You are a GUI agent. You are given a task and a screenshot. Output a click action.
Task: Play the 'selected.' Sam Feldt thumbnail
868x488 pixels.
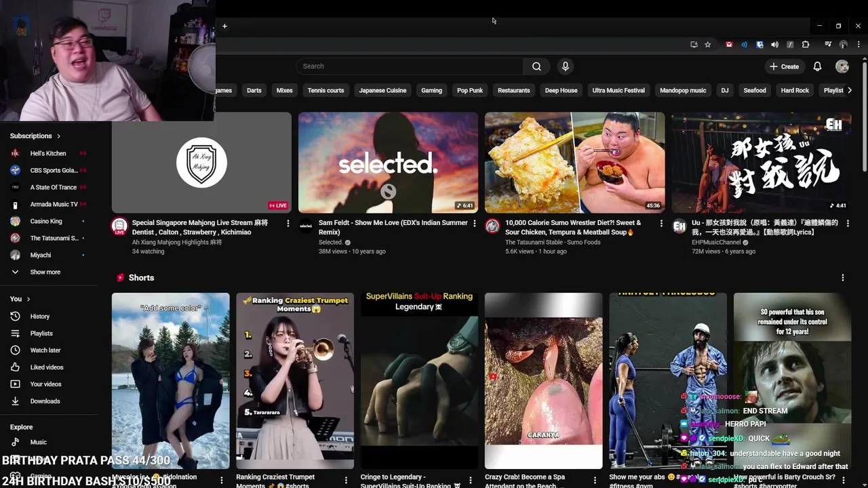[388, 163]
